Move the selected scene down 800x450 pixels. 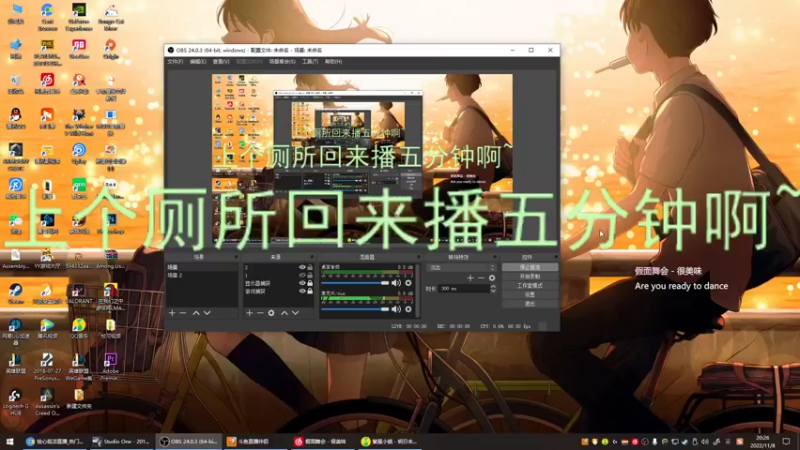(207, 313)
